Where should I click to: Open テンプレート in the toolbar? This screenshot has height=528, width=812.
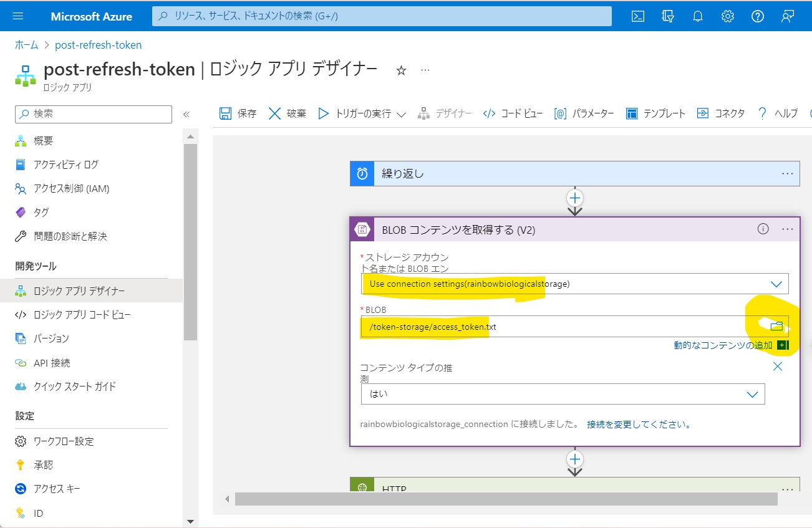coord(655,113)
